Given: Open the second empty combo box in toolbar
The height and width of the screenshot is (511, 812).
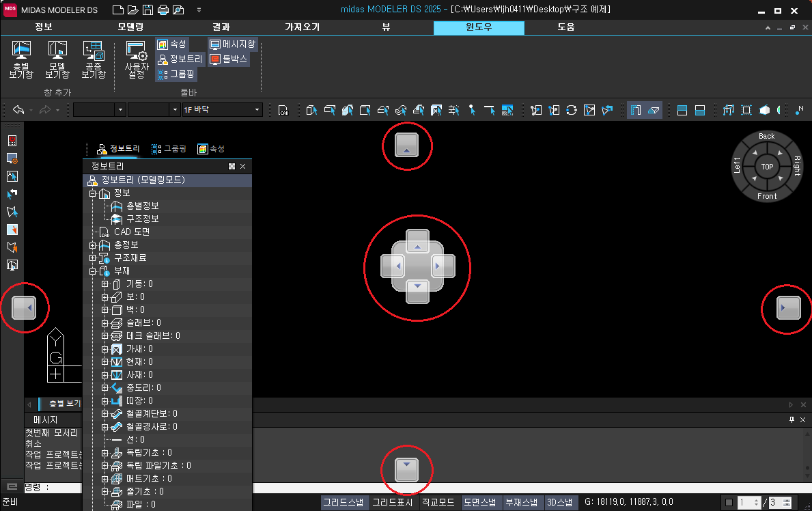Looking at the screenshot, I should pyautogui.click(x=154, y=110).
